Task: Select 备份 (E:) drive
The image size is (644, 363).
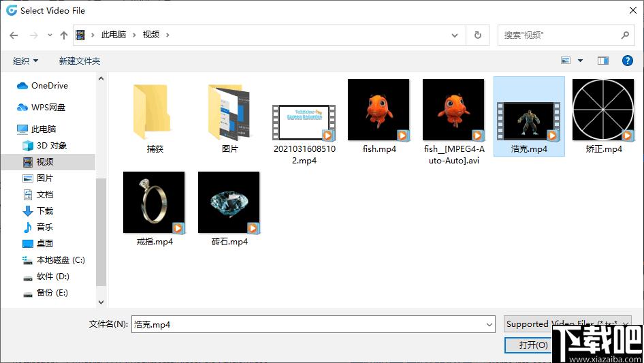Action: 45,293
